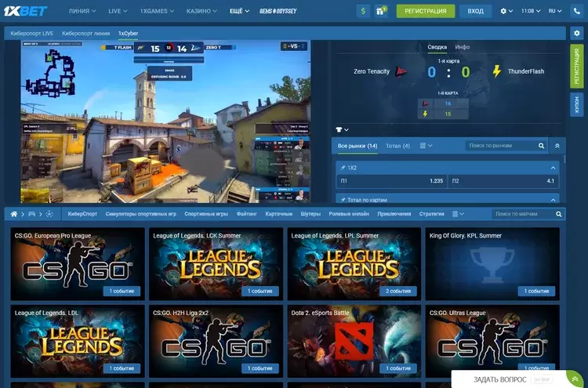The height and width of the screenshot is (388, 588).
Task: Click the gamepad breadcrumb icon
Action: 32,214
